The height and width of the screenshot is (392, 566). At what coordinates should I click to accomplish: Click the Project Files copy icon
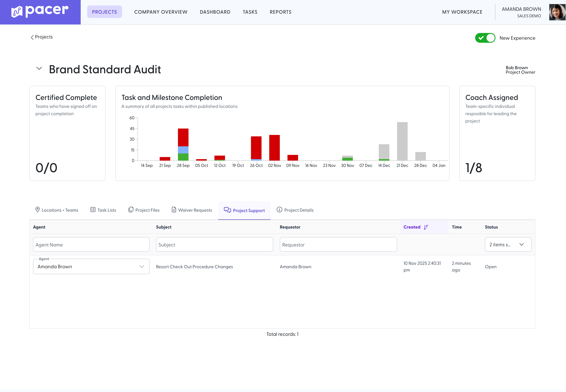tap(131, 209)
